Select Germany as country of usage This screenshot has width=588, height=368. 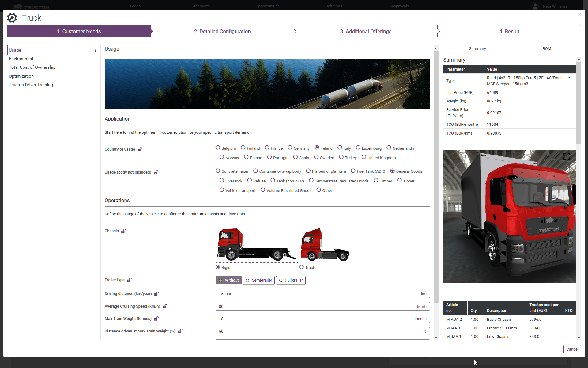click(x=290, y=148)
